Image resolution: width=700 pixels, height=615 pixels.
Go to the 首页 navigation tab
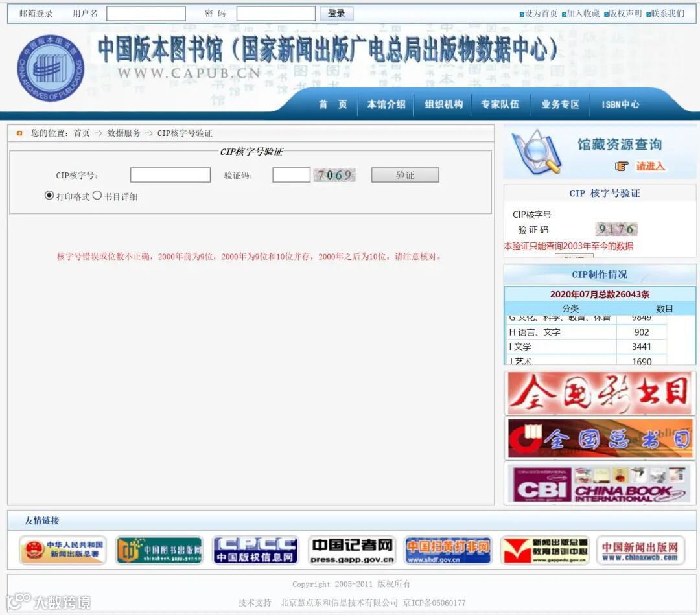point(333,104)
